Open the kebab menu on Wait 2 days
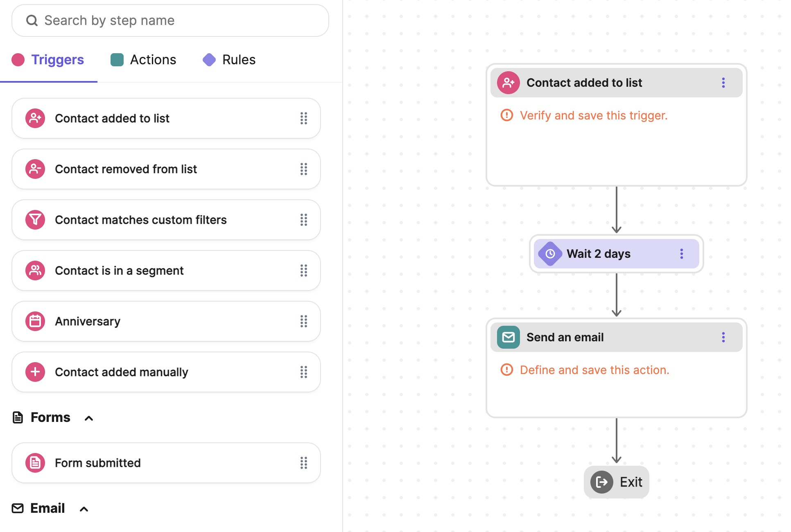The width and height of the screenshot is (791, 532). (x=682, y=254)
